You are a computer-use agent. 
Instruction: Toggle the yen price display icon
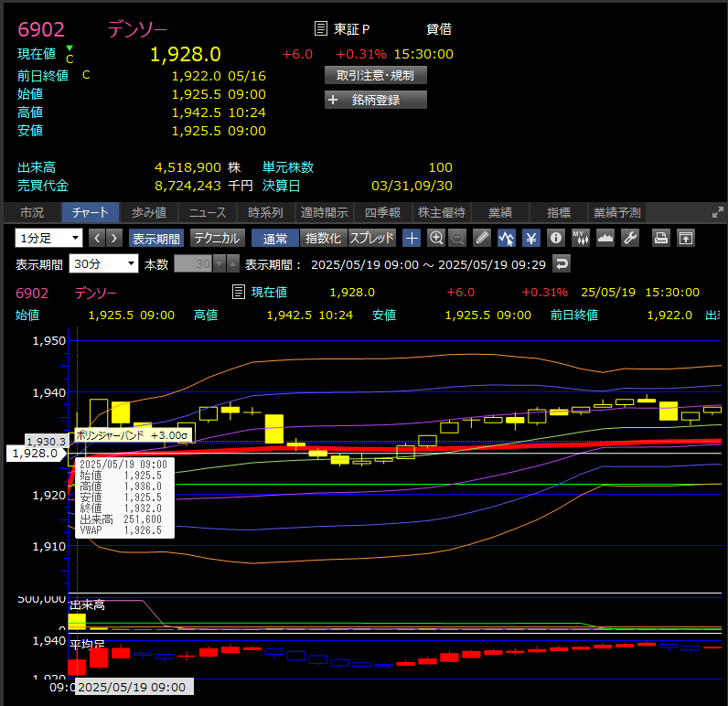(531, 239)
